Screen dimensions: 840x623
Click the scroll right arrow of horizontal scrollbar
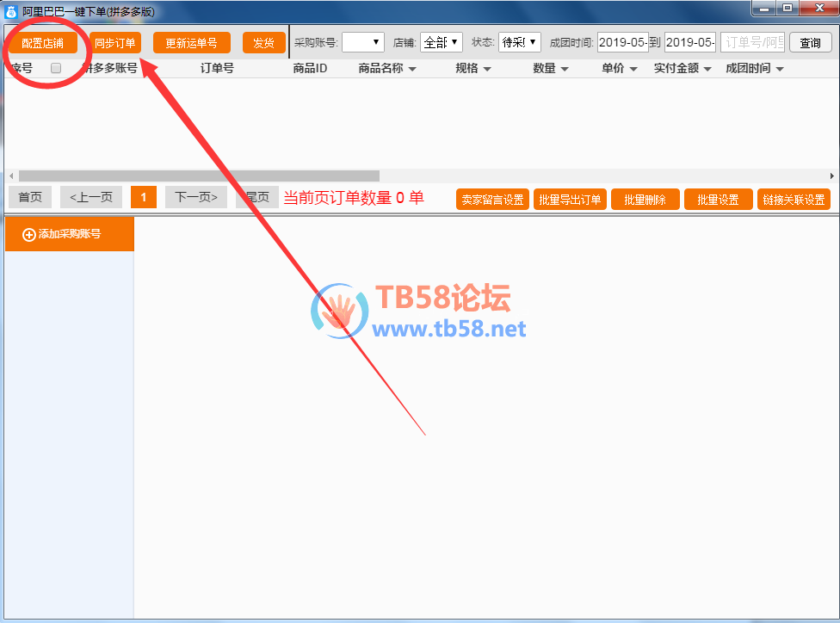pyautogui.click(x=831, y=176)
